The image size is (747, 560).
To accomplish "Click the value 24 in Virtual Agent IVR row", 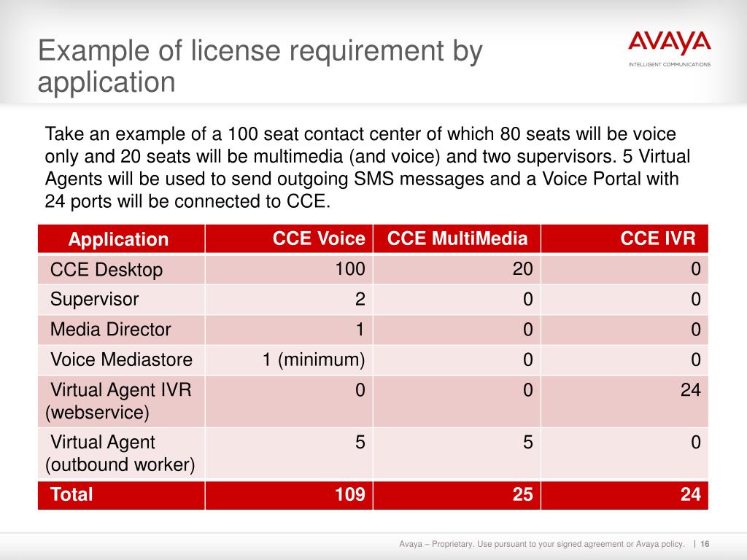I will coord(690,390).
